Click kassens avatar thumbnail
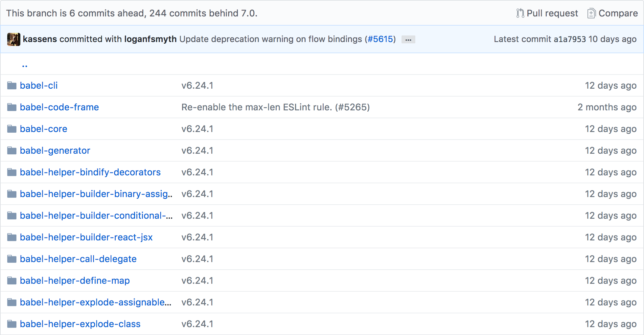Image resolution: width=644 pixels, height=335 pixels. click(x=13, y=39)
